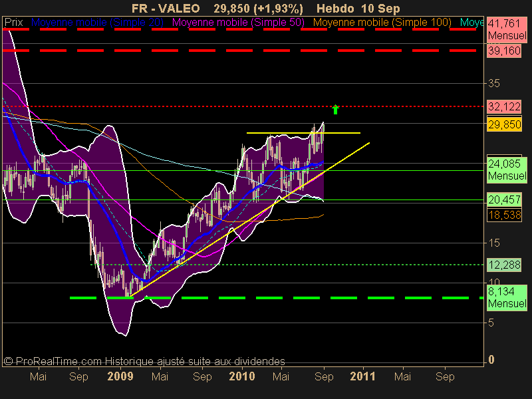
Task: Click the '2009' label on time axis
Action: [x=120, y=376]
